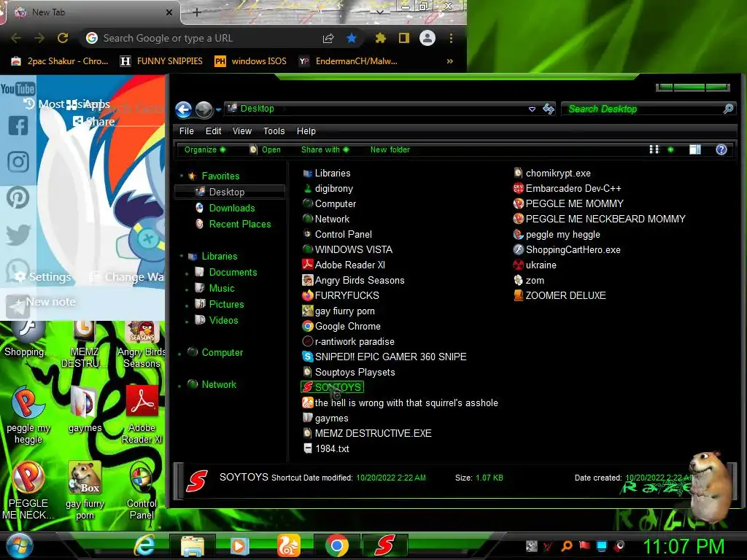Open the View menu in Explorer
This screenshot has height=560, width=747.
coord(242,131)
